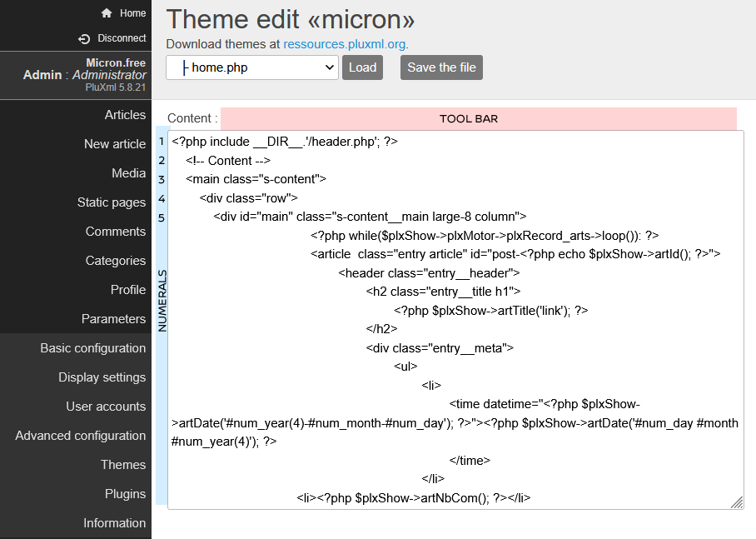Click the Home house icon
This screenshot has width=756, height=539.
click(107, 13)
